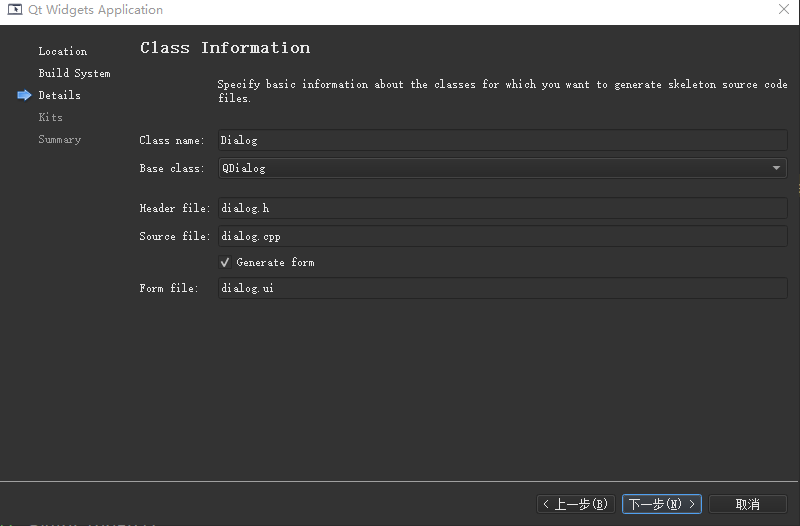This screenshot has height=526, width=800.
Task: Click the Form file dialog.ui field
Action: pyautogui.click(x=503, y=288)
